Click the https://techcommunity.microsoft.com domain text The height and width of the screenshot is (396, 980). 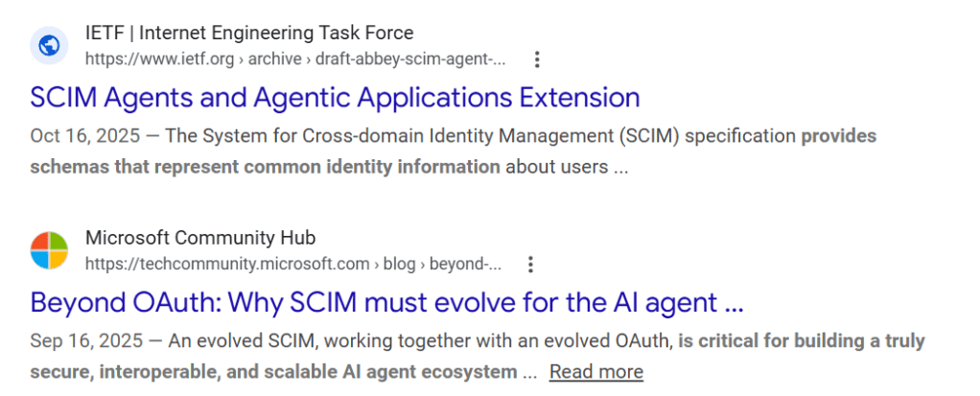(227, 264)
